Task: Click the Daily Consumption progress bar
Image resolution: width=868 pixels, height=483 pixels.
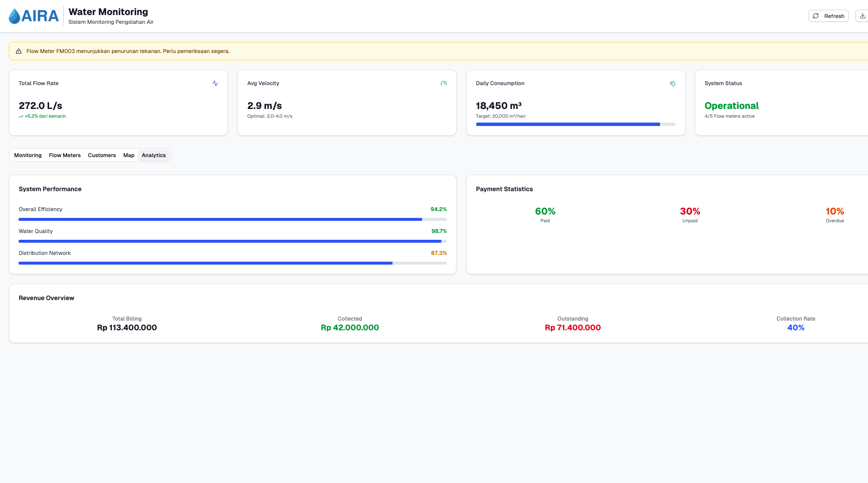Action: tap(575, 125)
